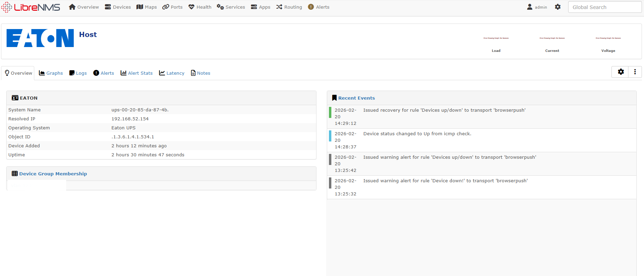Open the three-dot device actions menu
This screenshot has height=276, width=644.
pyautogui.click(x=635, y=72)
